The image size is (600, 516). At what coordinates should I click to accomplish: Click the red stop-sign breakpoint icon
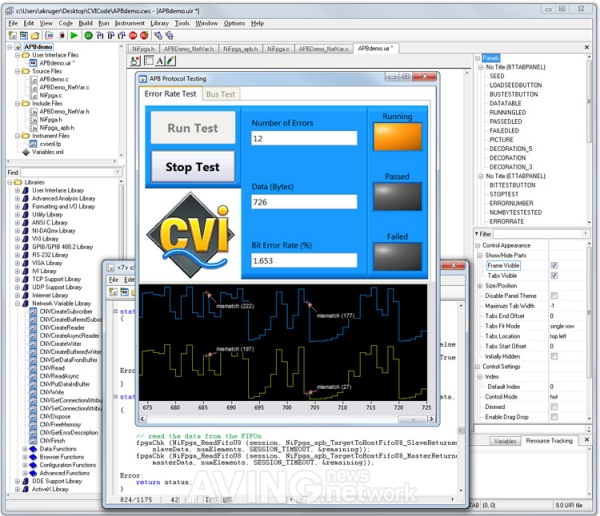click(133, 36)
